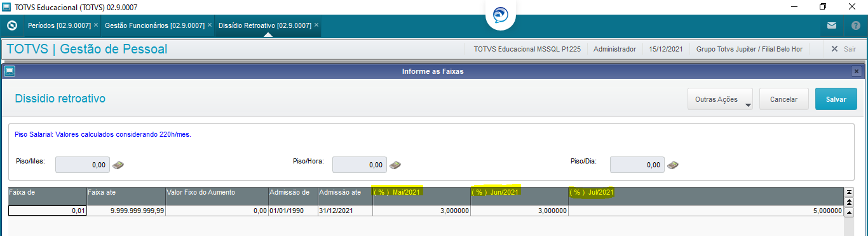The width and height of the screenshot is (868, 236).
Task: Move up one row with single-arrow button
Action: coord(849,212)
